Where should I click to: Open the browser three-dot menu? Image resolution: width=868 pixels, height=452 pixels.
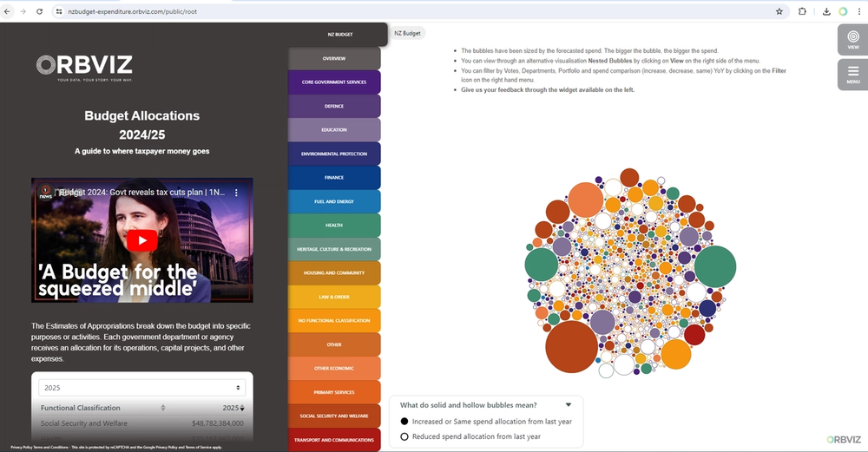point(858,11)
